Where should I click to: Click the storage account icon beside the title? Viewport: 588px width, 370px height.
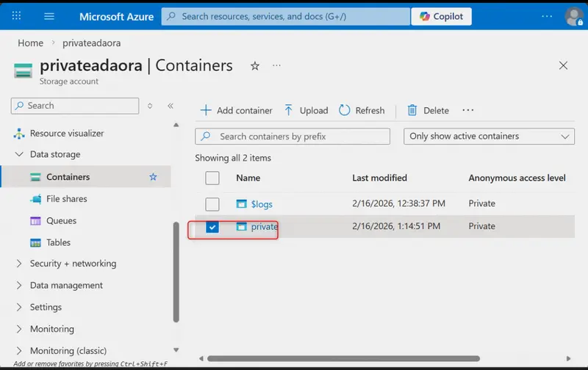[24, 70]
